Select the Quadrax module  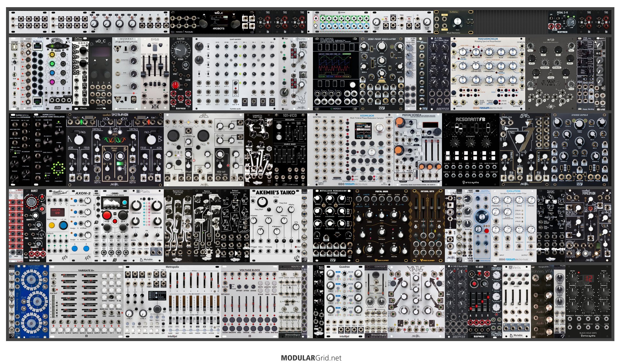click(x=344, y=301)
